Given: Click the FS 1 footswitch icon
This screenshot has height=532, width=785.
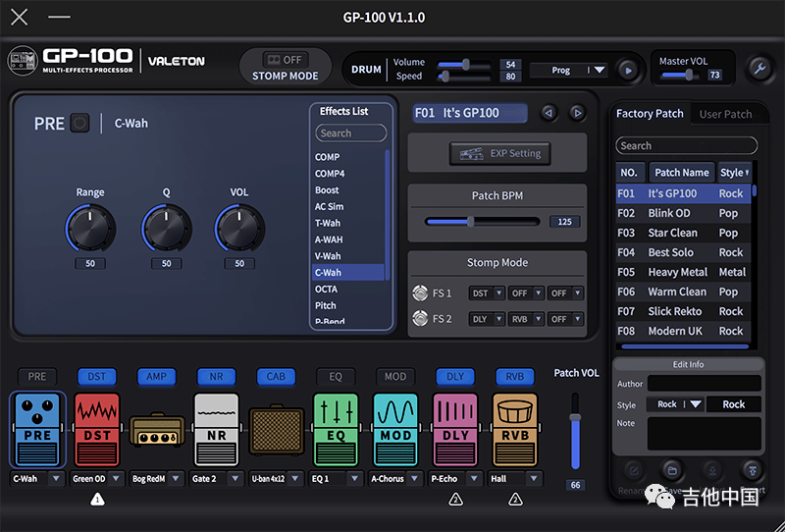Looking at the screenshot, I should click(x=420, y=293).
